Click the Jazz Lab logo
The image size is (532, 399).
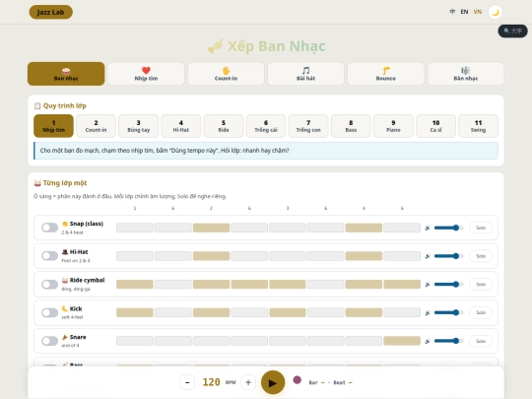point(50,12)
